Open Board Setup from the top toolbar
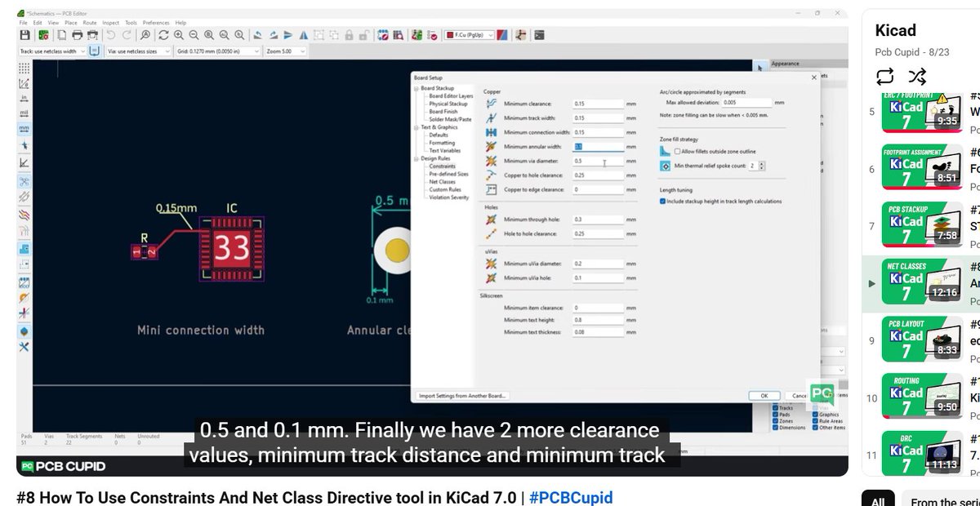Screen dimensions: 980x506 [x=42, y=35]
